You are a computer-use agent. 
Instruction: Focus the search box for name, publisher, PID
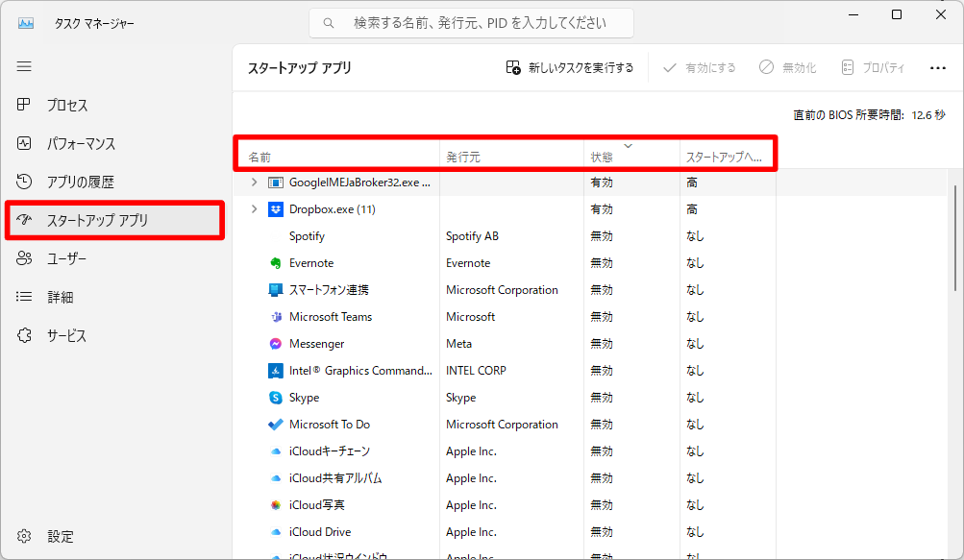[x=471, y=23]
